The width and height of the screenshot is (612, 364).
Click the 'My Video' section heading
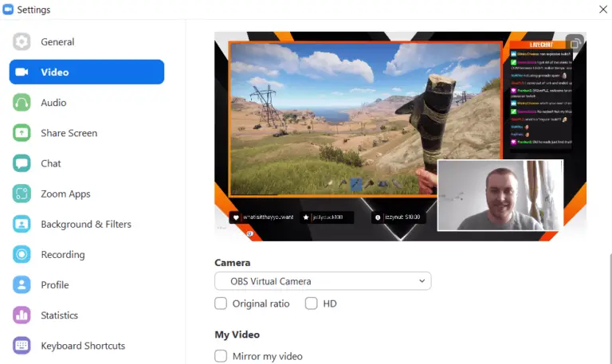[237, 335]
